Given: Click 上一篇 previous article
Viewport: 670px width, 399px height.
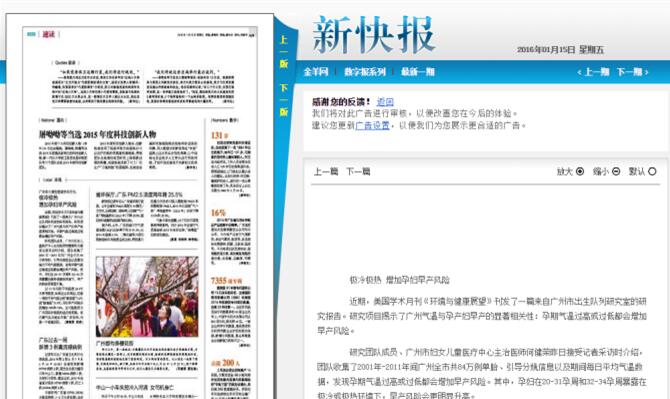Looking at the screenshot, I should point(326,172).
